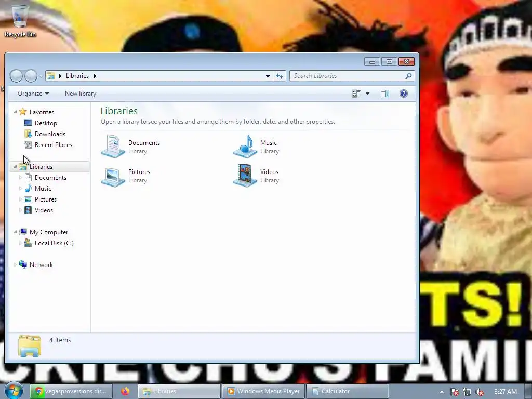The height and width of the screenshot is (399, 532).
Task: Open the Organize menu
Action: point(33,94)
